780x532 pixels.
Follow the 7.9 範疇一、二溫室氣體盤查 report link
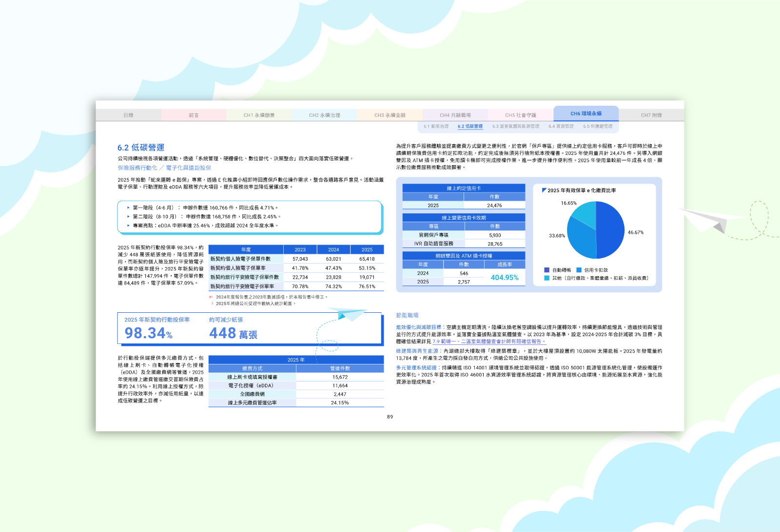(489, 342)
